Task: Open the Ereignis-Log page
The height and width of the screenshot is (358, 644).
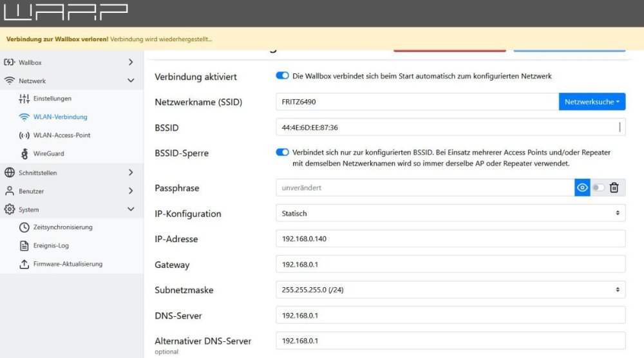Action: pyautogui.click(x=50, y=245)
